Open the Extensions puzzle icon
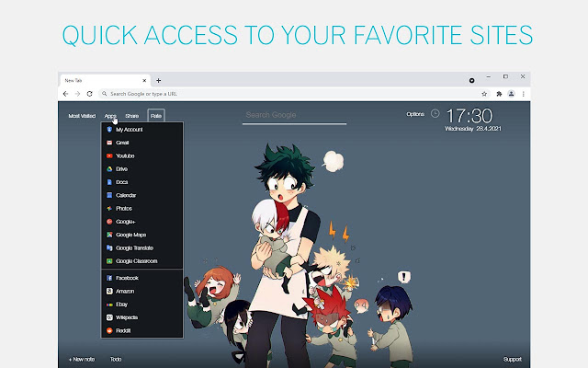Image resolution: width=588 pixels, height=368 pixels. click(499, 94)
